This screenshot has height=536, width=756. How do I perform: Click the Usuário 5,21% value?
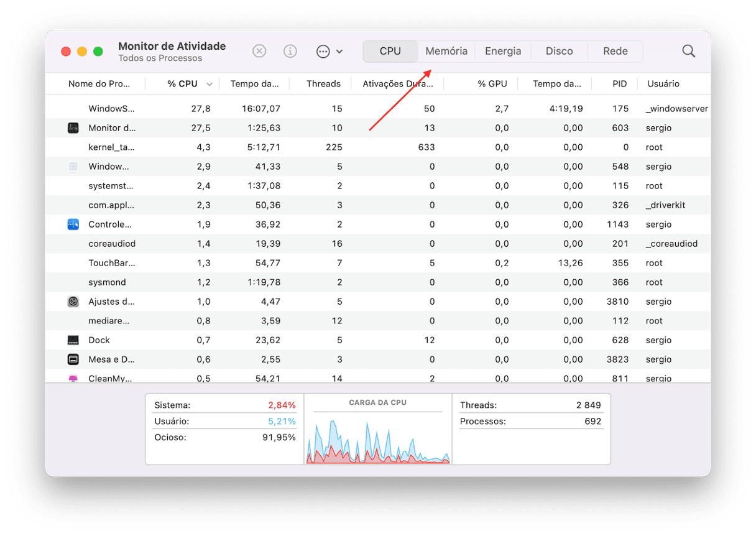[x=282, y=422]
